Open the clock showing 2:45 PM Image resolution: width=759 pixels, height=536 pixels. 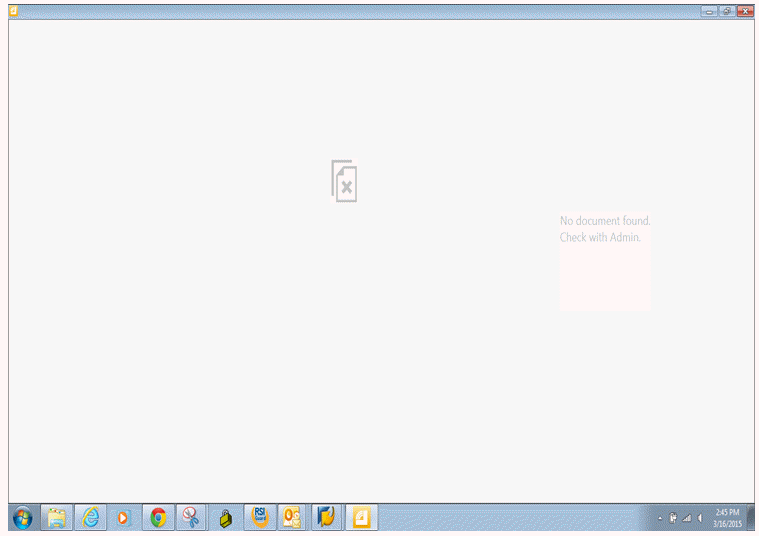point(727,518)
